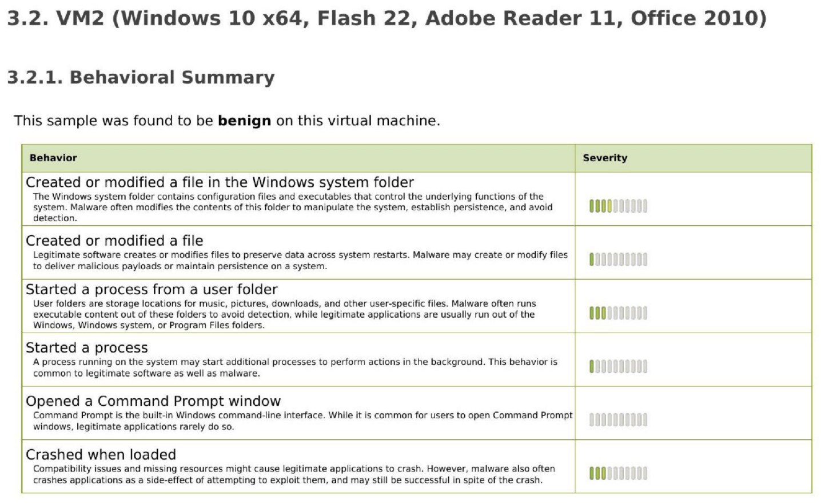Click the bold word "benign"
Screen dimensions: 821x504
pyautogui.click(x=244, y=121)
